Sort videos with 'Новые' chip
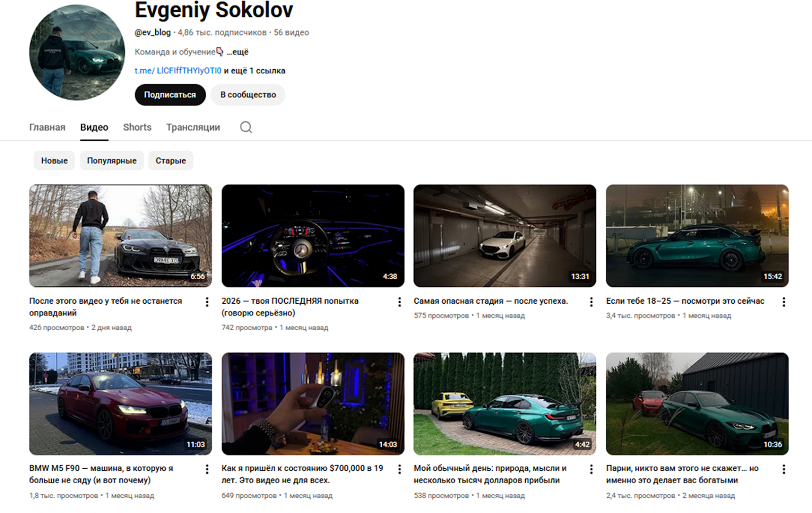The width and height of the screenshot is (812, 513). pyautogui.click(x=54, y=161)
